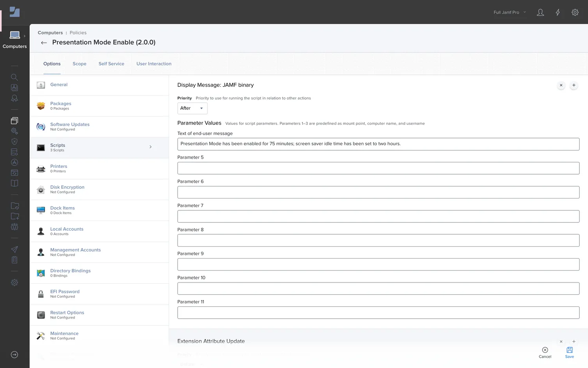The height and width of the screenshot is (368, 588).
Task: Open the Computers section in the sidebar
Action: click(15, 40)
